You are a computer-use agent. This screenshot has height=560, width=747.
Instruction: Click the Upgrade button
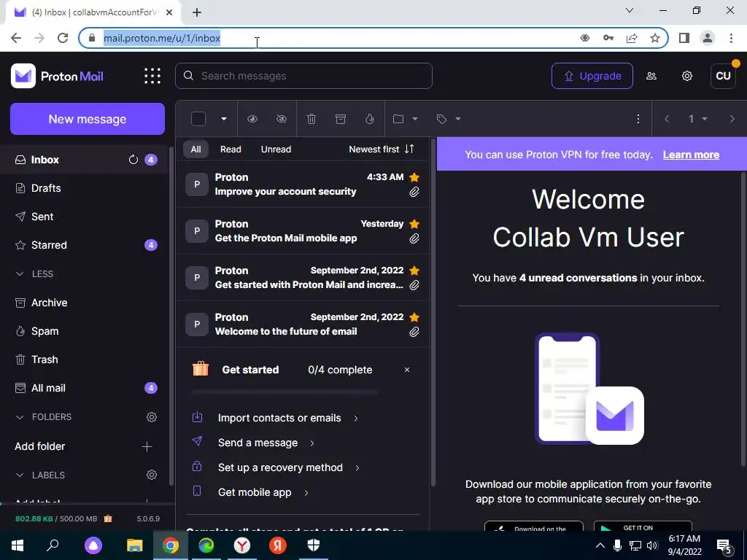592,76
